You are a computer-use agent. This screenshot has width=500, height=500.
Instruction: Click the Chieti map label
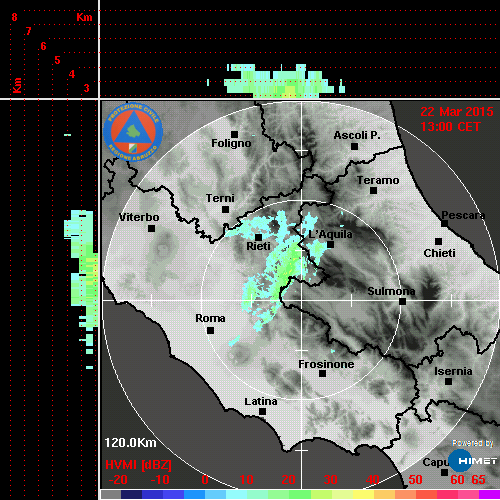pos(439,253)
